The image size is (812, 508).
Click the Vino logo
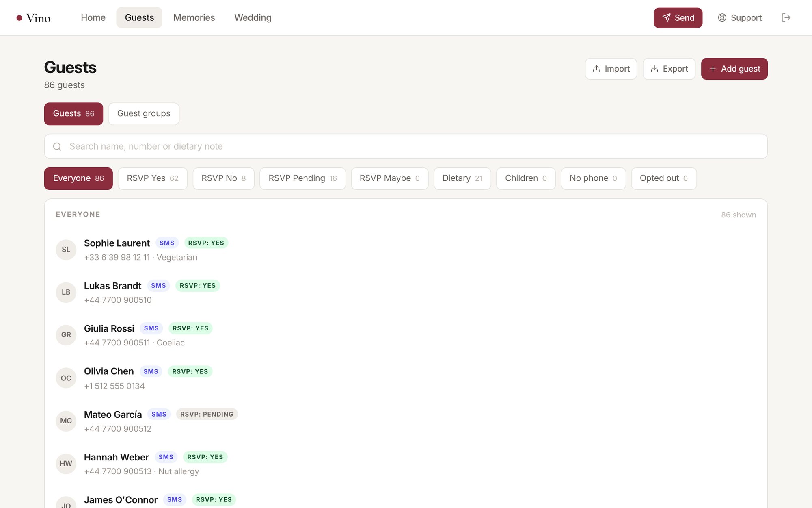pos(33,18)
